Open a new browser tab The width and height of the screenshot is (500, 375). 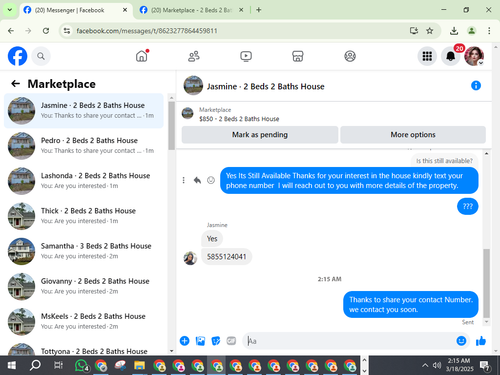point(259,10)
